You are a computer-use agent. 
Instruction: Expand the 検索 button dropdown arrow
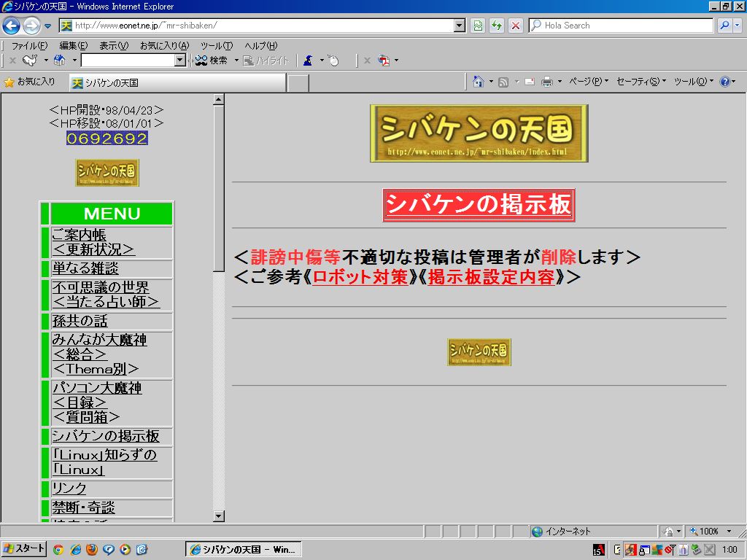(x=236, y=61)
